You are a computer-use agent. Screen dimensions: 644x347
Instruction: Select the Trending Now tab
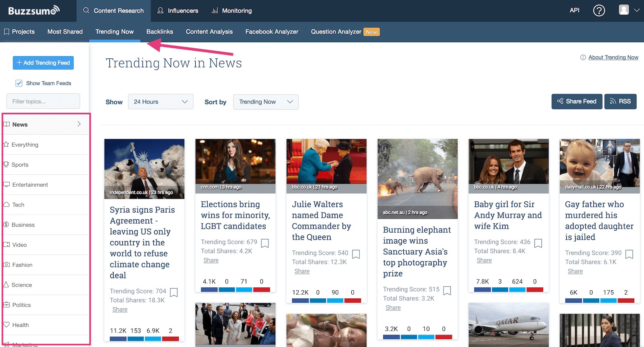coord(114,31)
